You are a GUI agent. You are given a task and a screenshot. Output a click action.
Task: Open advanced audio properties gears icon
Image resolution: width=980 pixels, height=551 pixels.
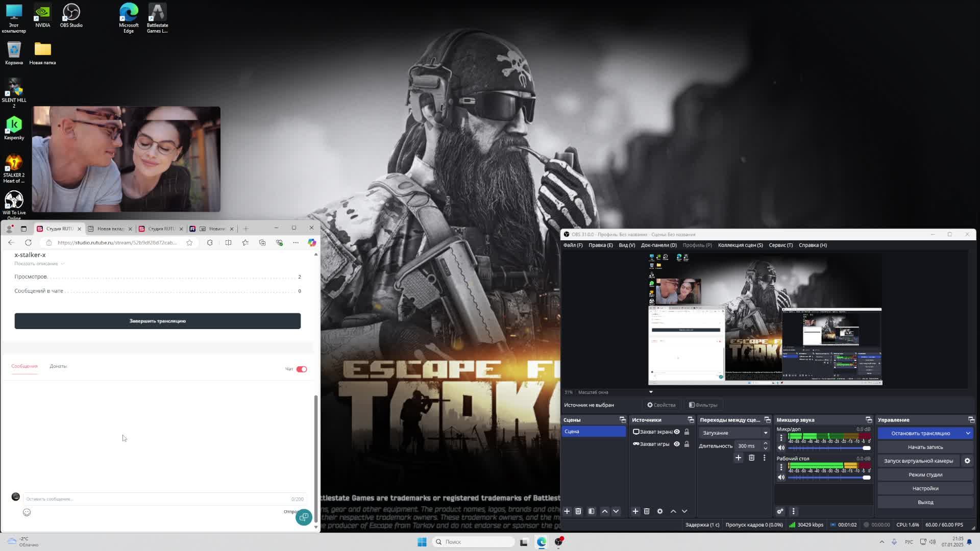click(780, 511)
